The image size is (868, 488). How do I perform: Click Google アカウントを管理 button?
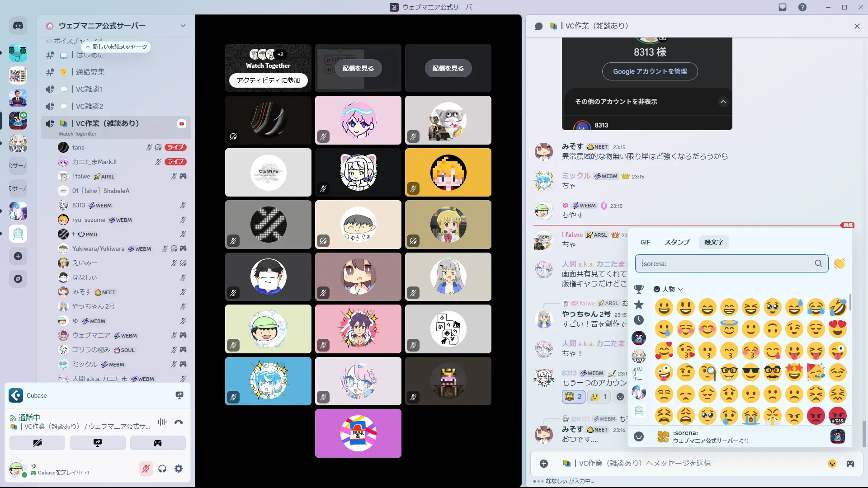pyautogui.click(x=650, y=71)
